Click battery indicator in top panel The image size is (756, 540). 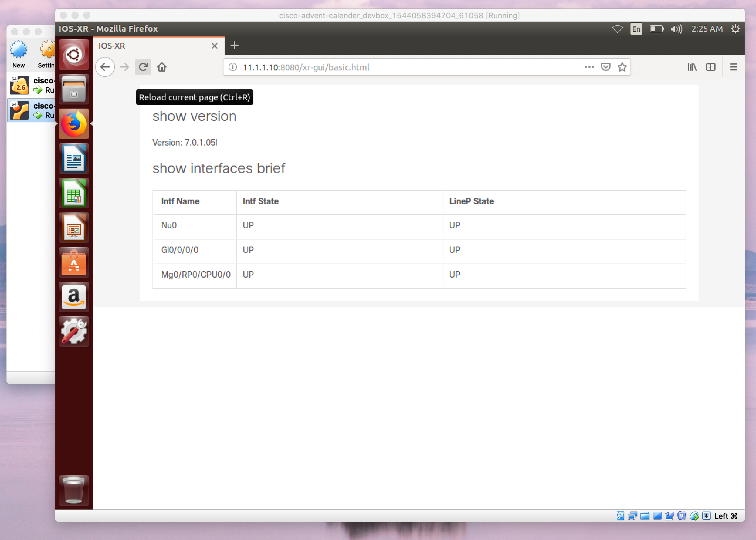click(x=657, y=29)
